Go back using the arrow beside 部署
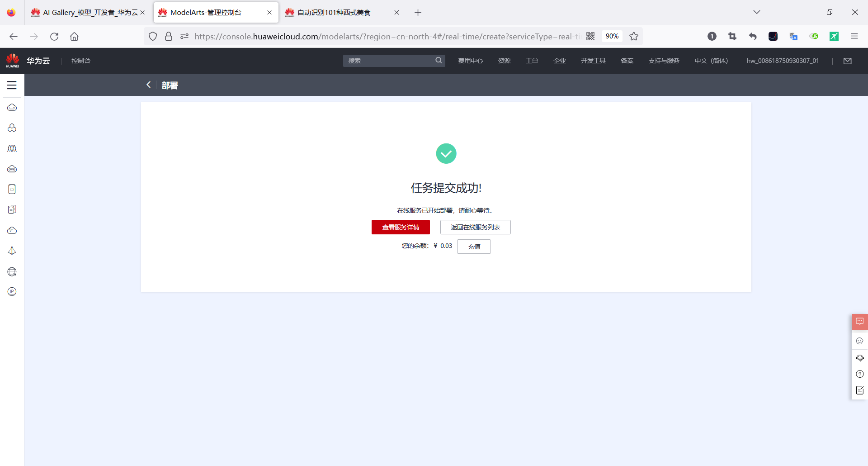868x466 pixels. [x=148, y=85]
